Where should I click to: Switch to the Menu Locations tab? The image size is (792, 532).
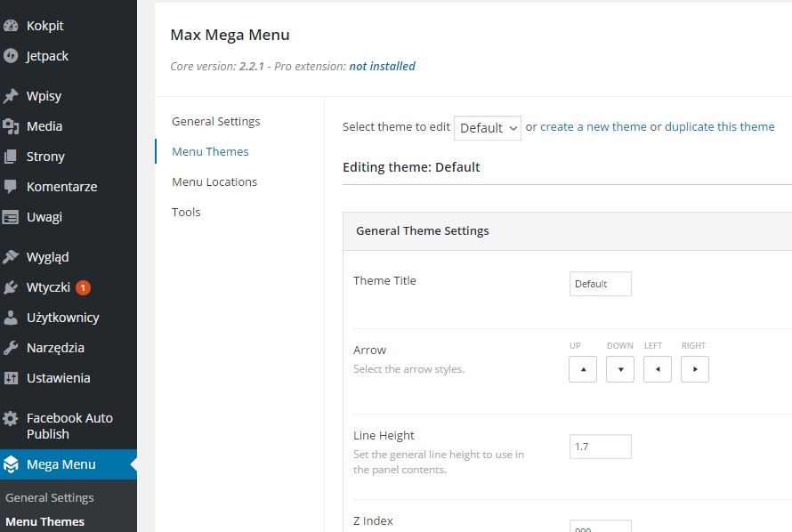click(214, 182)
